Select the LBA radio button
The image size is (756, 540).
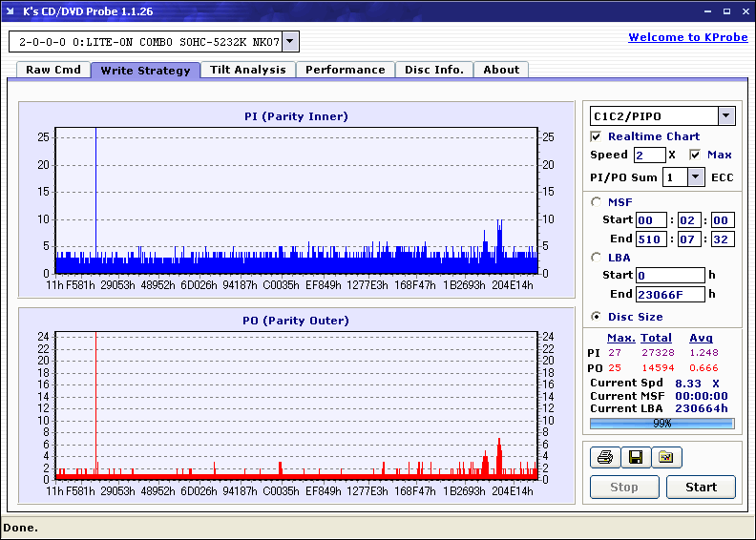(597, 258)
